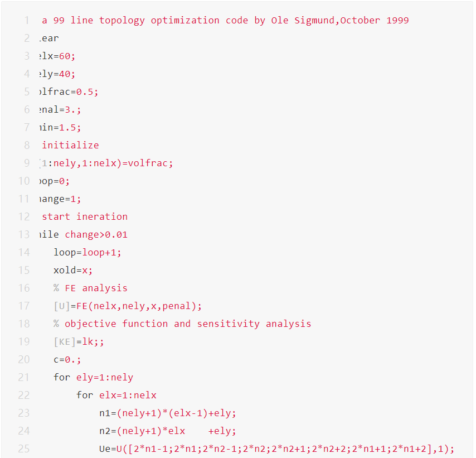Click the xold=x; statement

73,271
